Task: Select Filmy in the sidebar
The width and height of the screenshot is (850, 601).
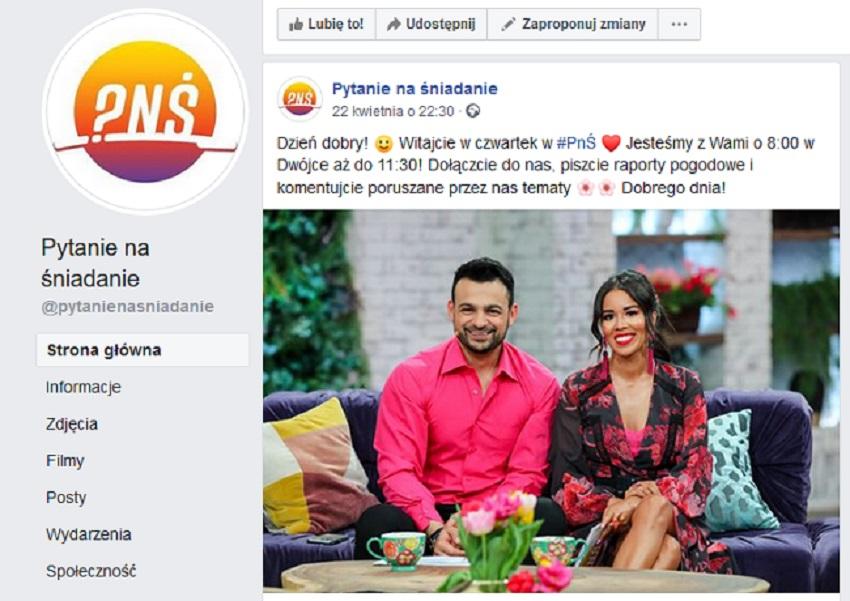Action: (65, 461)
